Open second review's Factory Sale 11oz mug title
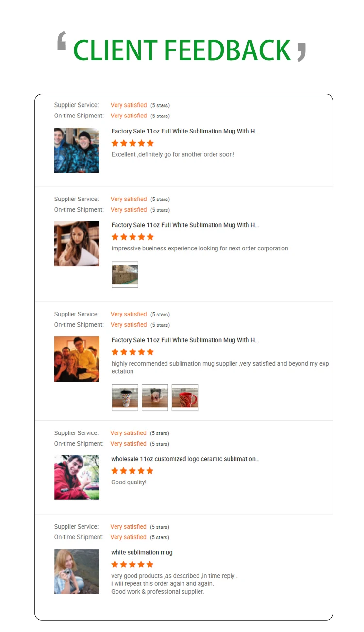This screenshot has width=364, height=632. [x=185, y=225]
